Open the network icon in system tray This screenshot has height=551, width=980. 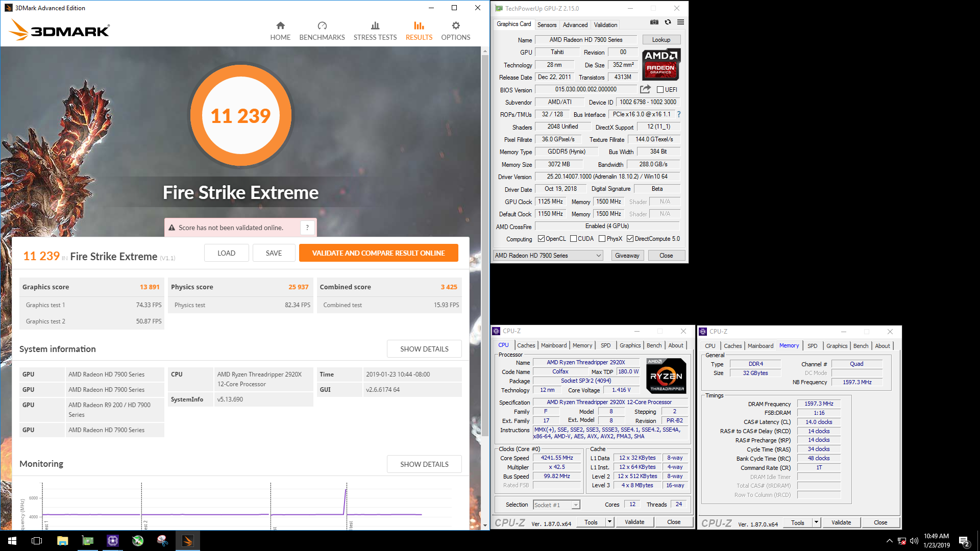tap(902, 541)
